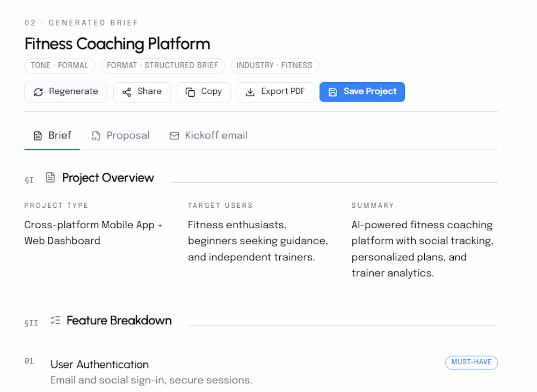
Task: Click the MUST-HAVE badge on User Authentication
Action: tap(471, 362)
